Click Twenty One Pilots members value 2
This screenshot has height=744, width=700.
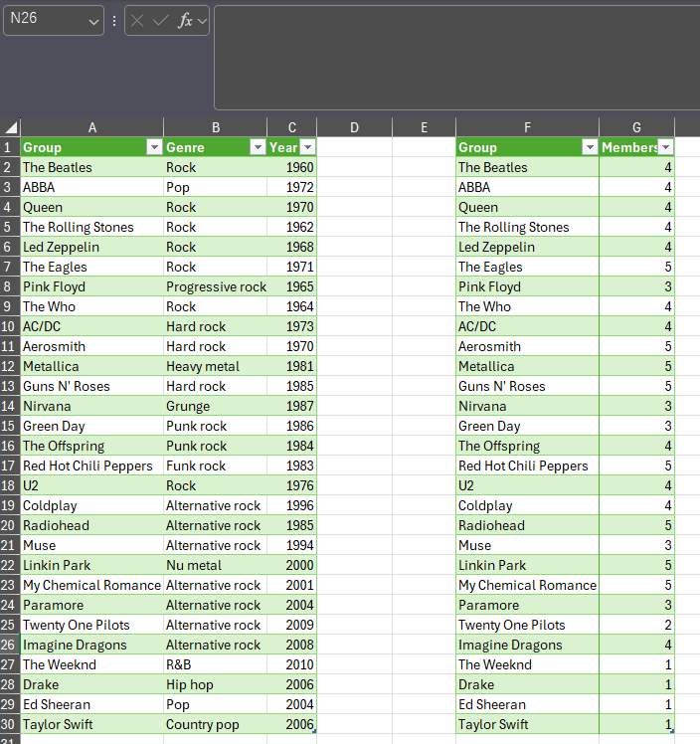point(636,625)
